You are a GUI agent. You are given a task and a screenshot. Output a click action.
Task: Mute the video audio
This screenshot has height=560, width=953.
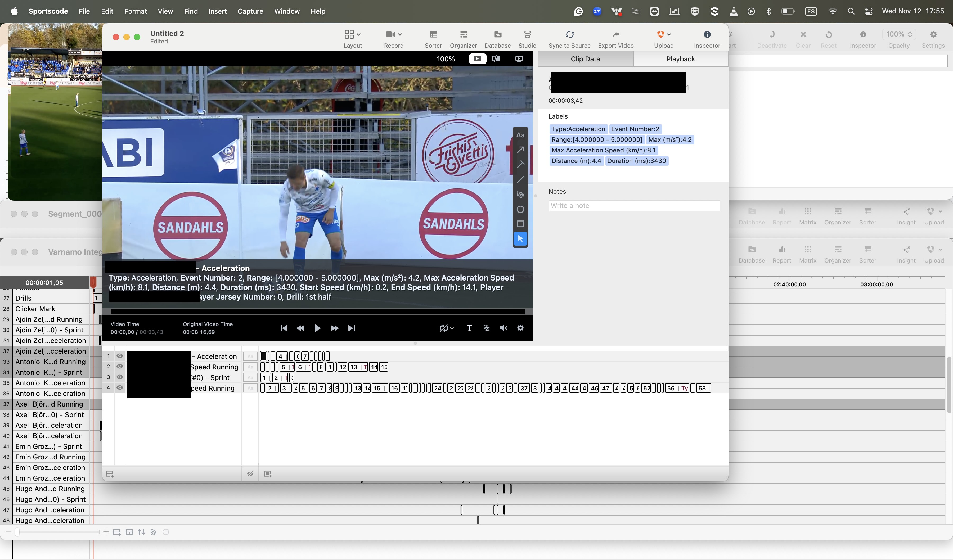(503, 328)
